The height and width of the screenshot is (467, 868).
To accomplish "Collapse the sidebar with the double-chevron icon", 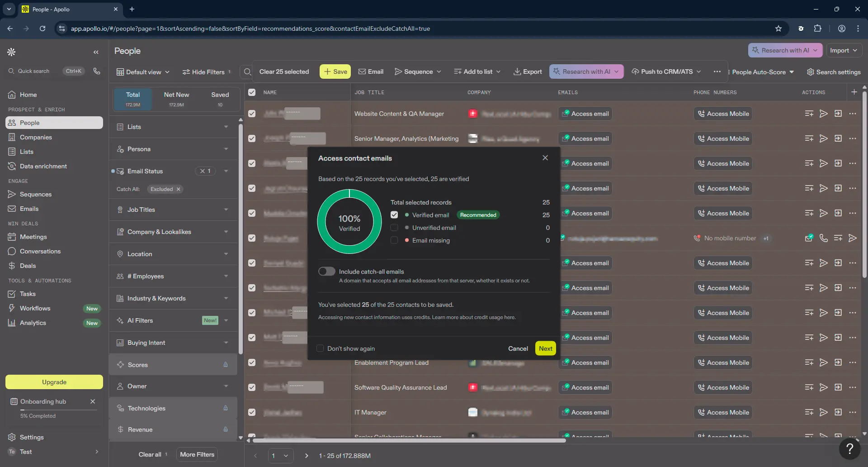I will click(96, 52).
